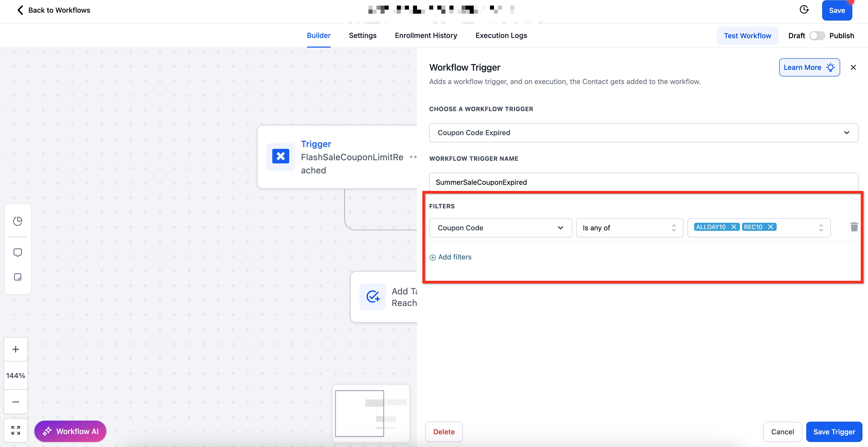Zoom in with the plus icon

pyautogui.click(x=15, y=349)
